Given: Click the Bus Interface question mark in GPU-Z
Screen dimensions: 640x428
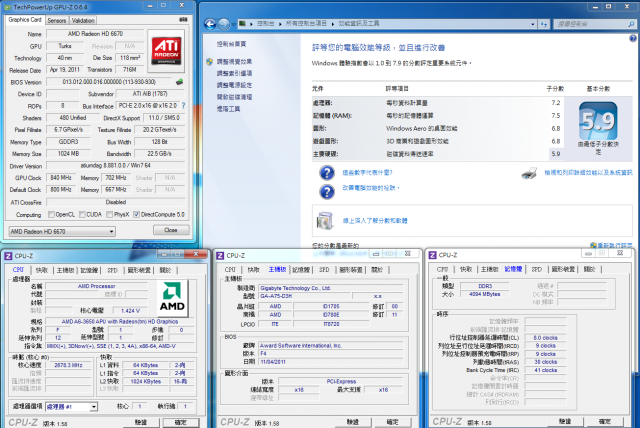Looking at the screenshot, I should (x=184, y=106).
